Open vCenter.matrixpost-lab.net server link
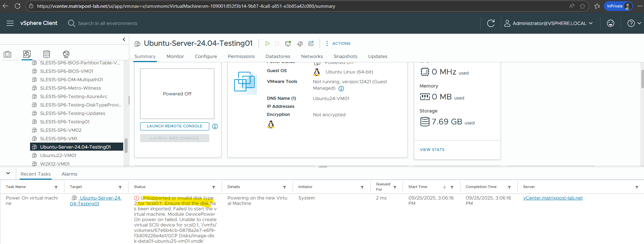 pos(553,198)
